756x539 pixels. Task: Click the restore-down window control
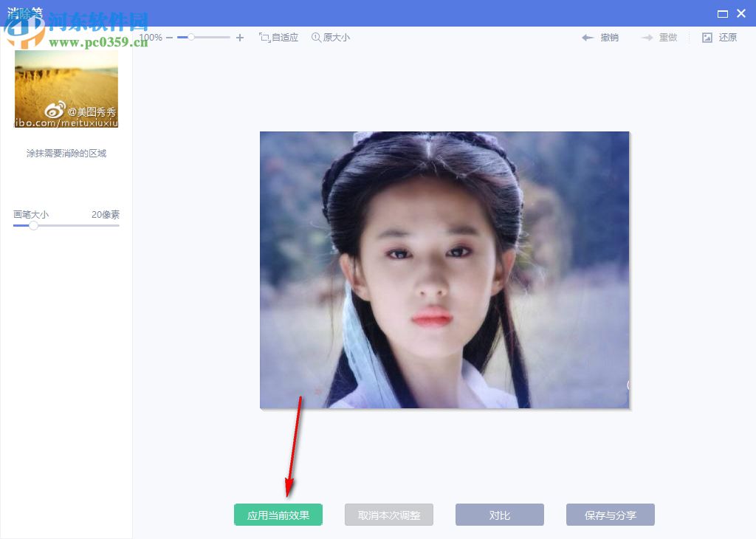pos(722,13)
